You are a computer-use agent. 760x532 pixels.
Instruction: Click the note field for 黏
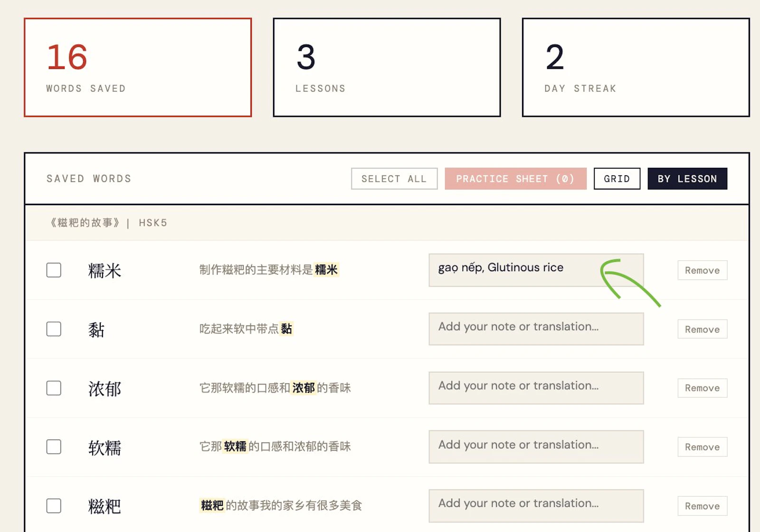pos(536,329)
